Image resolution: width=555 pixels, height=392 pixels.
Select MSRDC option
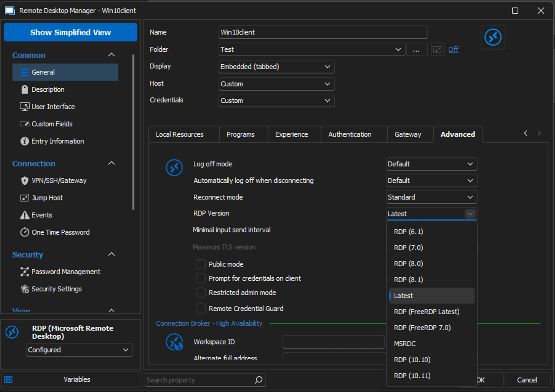(432, 344)
